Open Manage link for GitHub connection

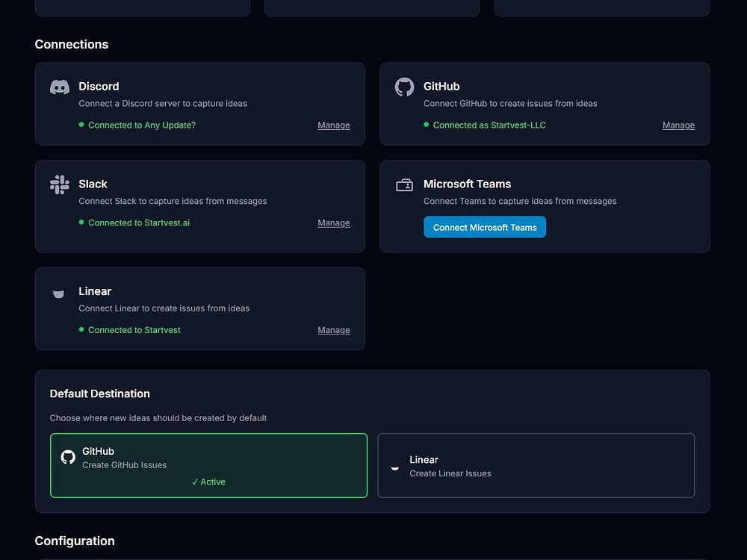click(678, 125)
